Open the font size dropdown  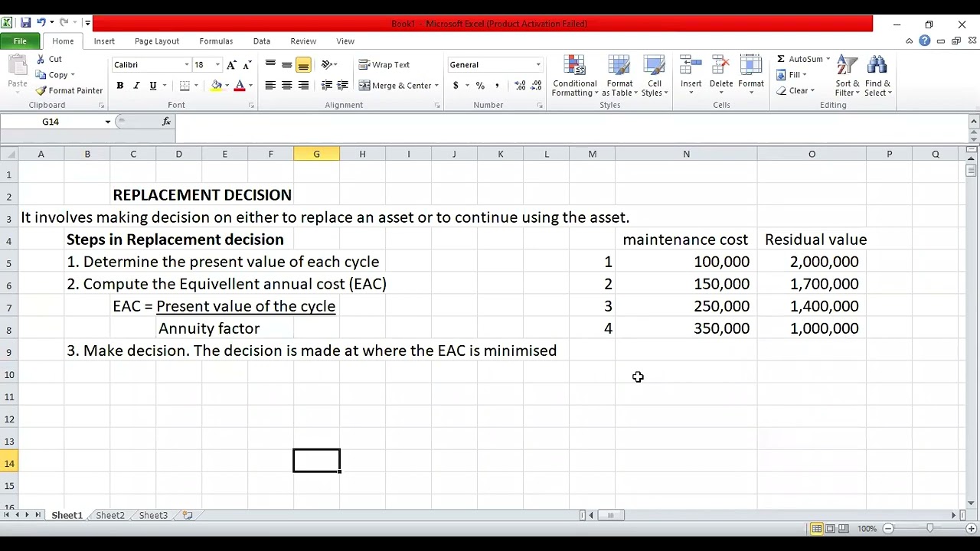click(217, 65)
